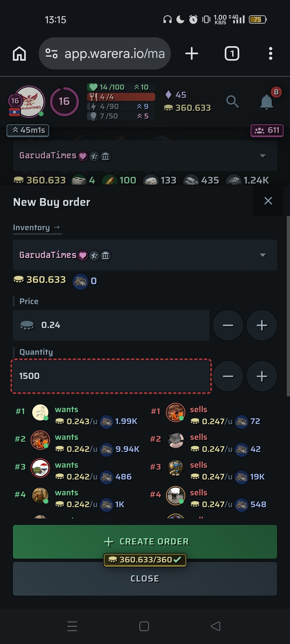The image size is (290, 644).
Task: Tap #1 seller's avatar at 0.247/u
Action: point(176,412)
